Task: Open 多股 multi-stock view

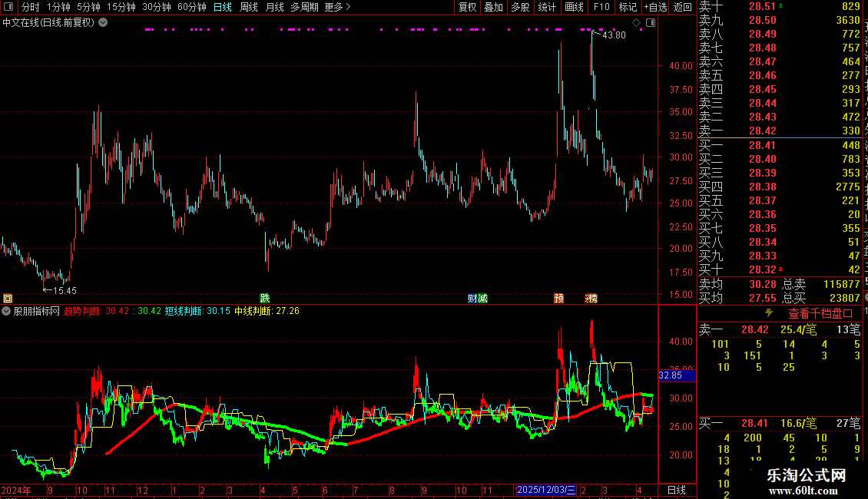Action: tap(520, 7)
